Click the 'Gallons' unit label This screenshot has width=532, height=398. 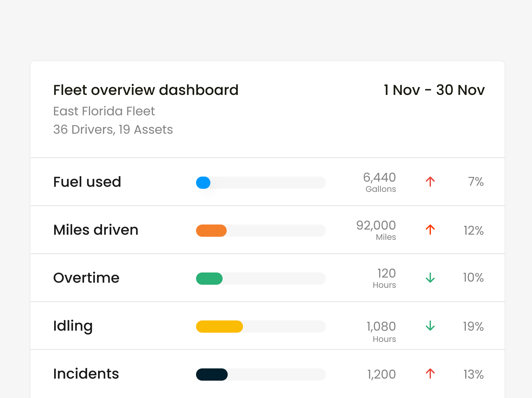pos(381,189)
